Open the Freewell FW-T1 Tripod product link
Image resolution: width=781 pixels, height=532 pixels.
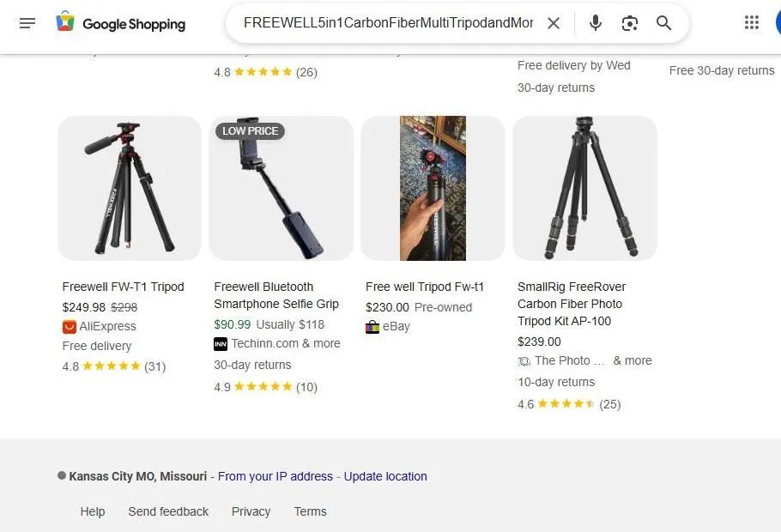pos(123,287)
